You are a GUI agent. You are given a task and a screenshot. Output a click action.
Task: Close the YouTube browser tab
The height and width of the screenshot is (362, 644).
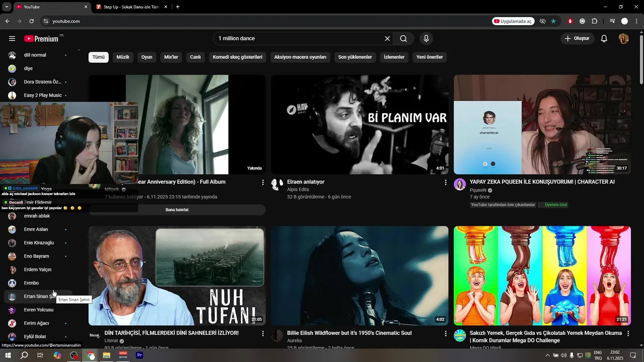[x=86, y=7]
